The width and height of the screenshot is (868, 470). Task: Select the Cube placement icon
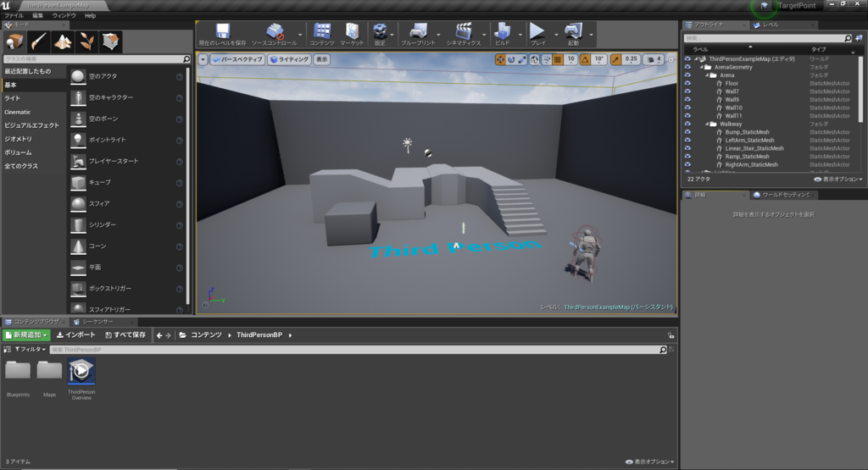(x=78, y=182)
